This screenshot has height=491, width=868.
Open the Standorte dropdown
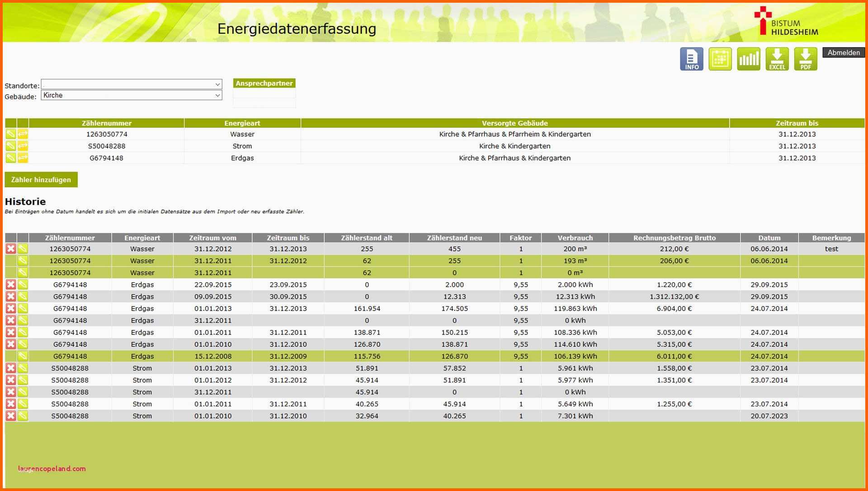coord(132,84)
